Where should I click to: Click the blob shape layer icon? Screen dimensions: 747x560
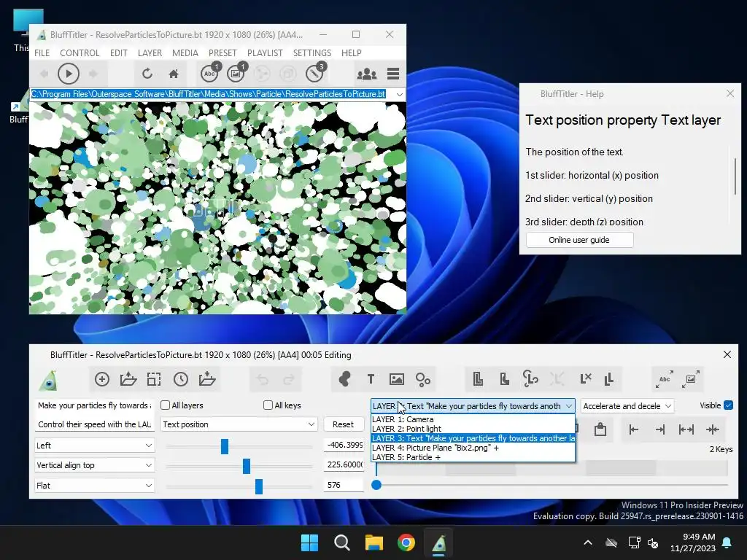pos(344,379)
